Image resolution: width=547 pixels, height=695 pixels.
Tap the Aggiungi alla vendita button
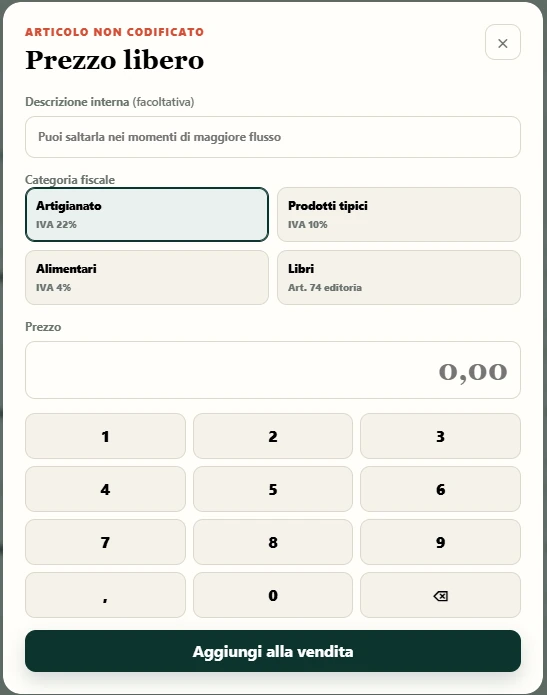coord(273,651)
